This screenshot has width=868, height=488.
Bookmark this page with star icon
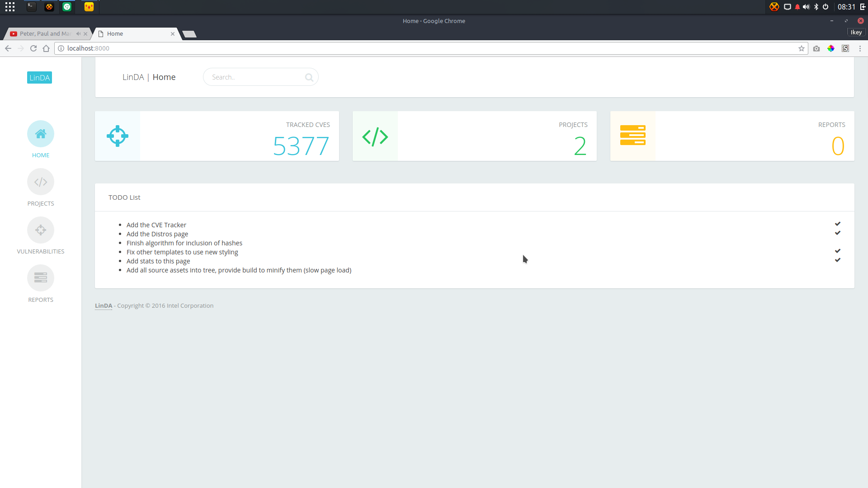point(802,48)
